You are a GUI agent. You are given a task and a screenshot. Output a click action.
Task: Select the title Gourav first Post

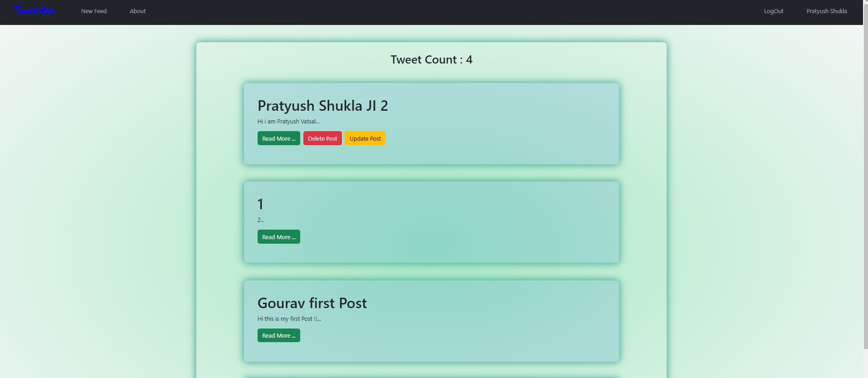pyautogui.click(x=312, y=303)
